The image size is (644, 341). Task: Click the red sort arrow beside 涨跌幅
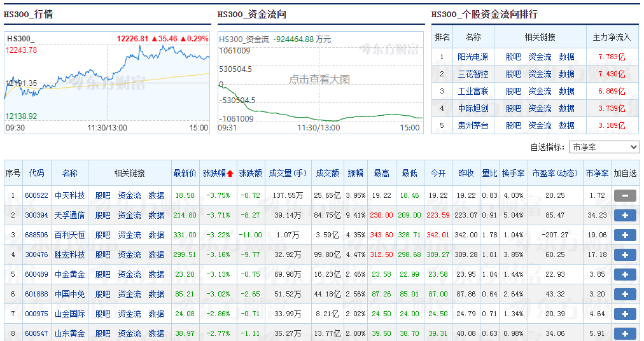pyautogui.click(x=230, y=174)
